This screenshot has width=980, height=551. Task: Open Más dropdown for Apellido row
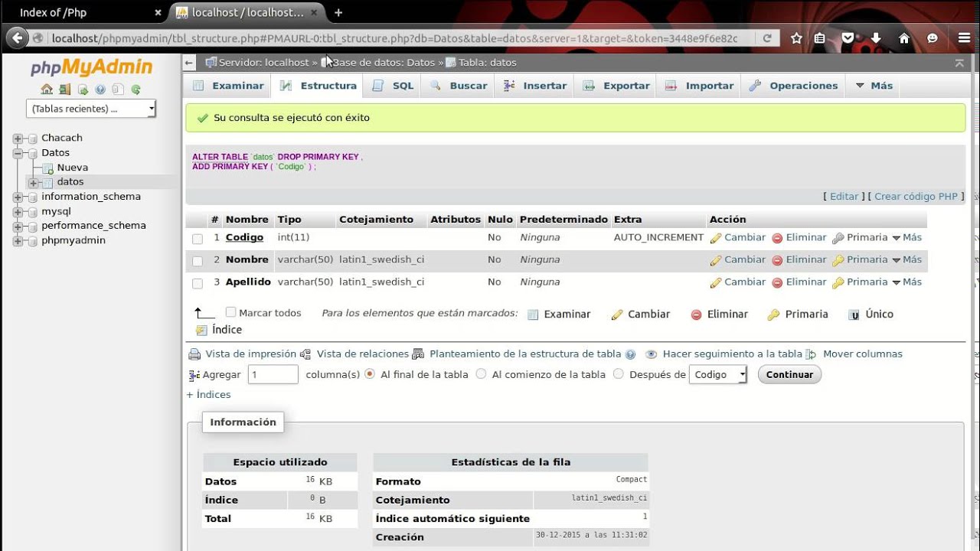(907, 282)
